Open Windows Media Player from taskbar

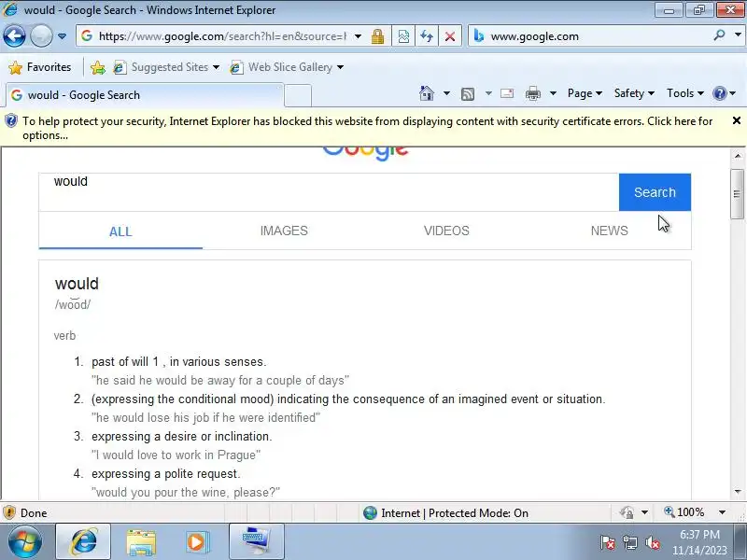point(196,542)
